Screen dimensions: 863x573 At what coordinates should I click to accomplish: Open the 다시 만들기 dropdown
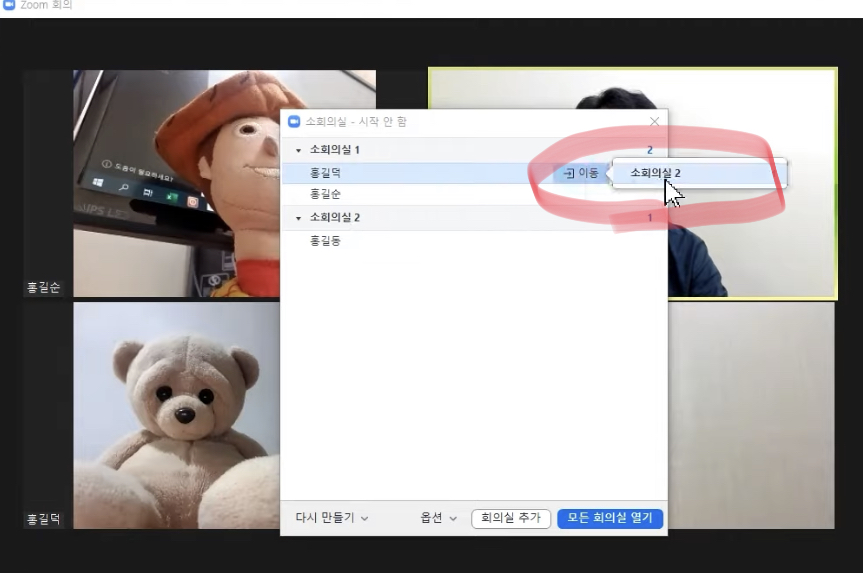[332, 518]
